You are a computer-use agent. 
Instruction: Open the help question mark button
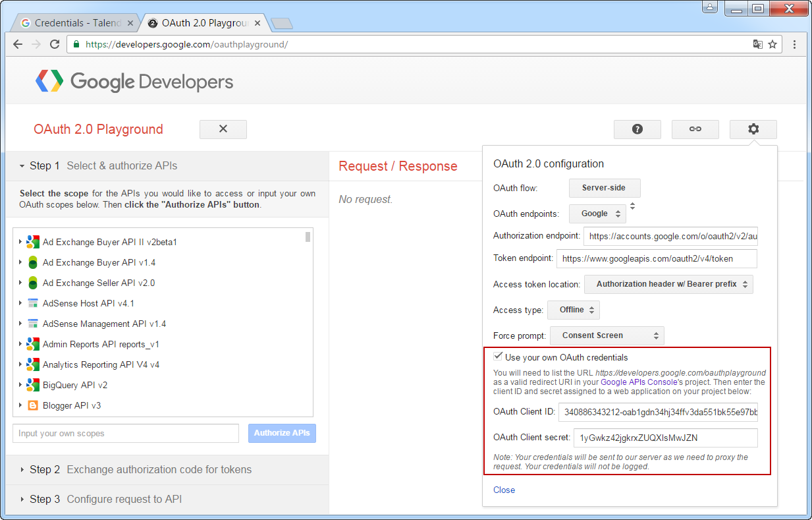coord(637,129)
